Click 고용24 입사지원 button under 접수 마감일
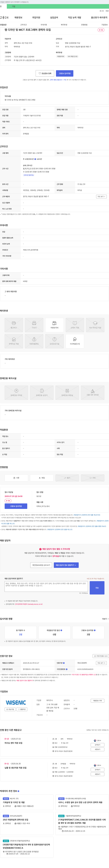The image size is (109, 868). pyautogui.click(x=16, y=506)
